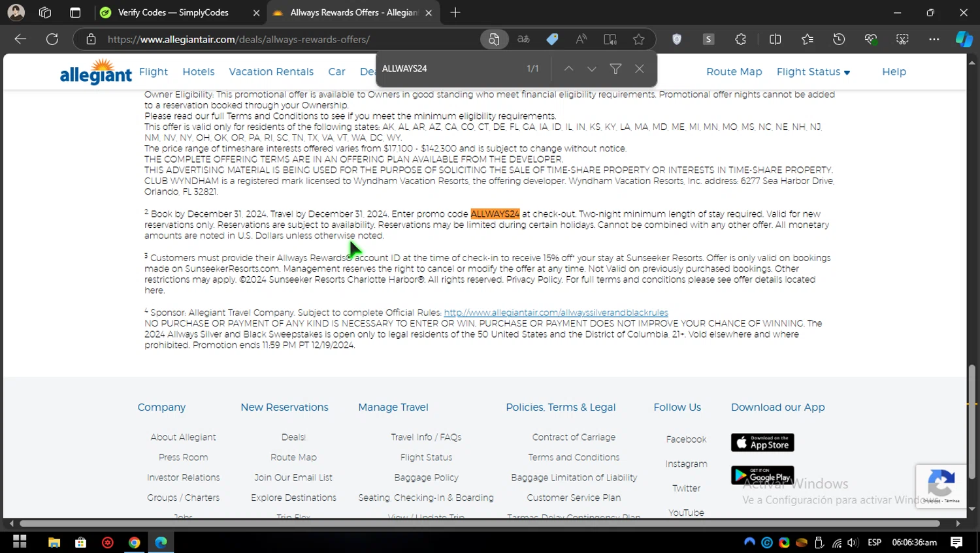Click the find text field containing ALLWAYS24
980x553 pixels.
pos(451,69)
